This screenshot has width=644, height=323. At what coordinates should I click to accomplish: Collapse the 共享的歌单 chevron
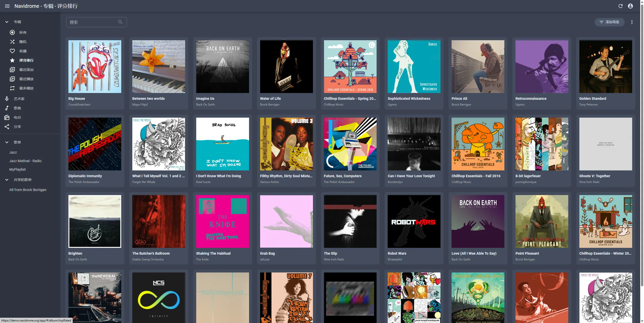7,180
